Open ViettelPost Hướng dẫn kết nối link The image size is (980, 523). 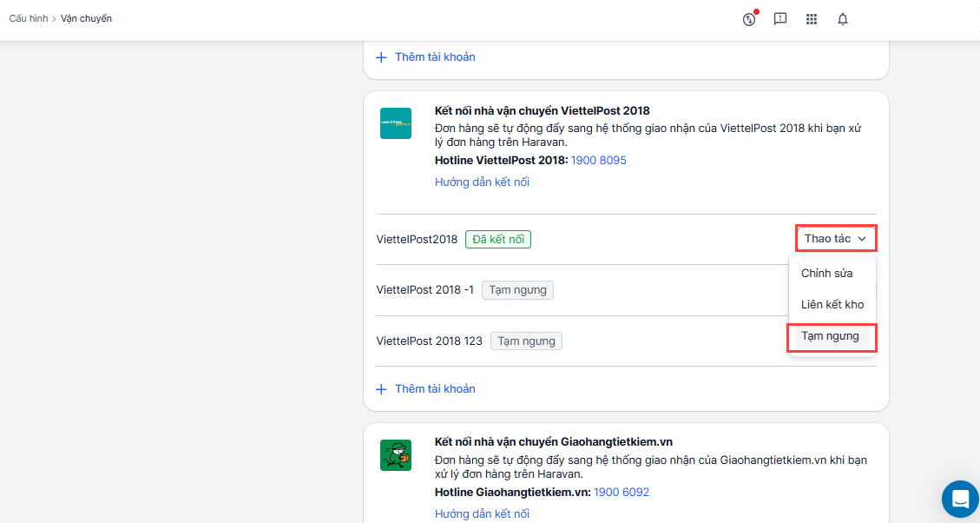tap(482, 182)
